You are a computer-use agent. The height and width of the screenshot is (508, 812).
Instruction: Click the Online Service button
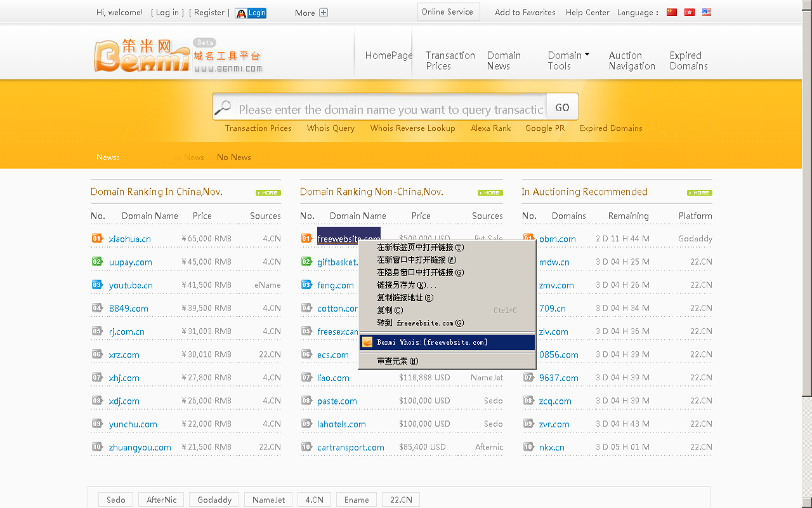coord(449,11)
